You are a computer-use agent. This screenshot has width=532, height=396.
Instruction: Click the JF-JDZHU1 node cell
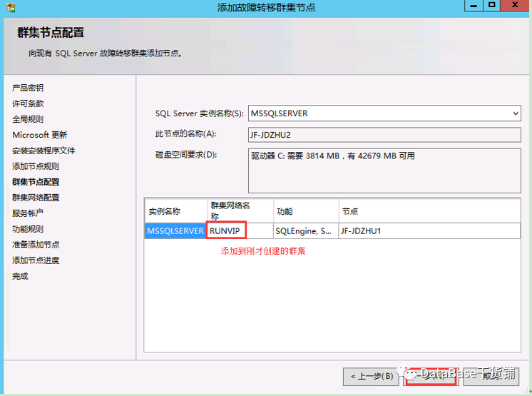click(x=429, y=230)
